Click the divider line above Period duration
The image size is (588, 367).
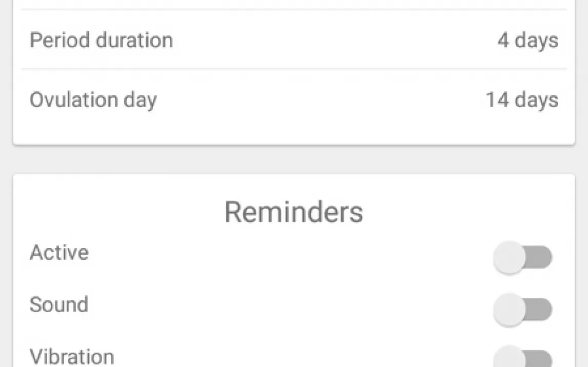coord(293,9)
